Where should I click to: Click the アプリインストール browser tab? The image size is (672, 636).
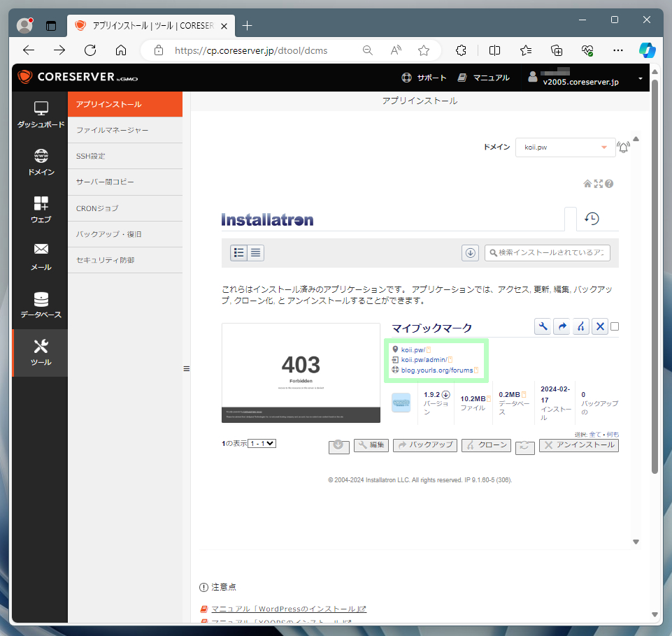(x=151, y=26)
